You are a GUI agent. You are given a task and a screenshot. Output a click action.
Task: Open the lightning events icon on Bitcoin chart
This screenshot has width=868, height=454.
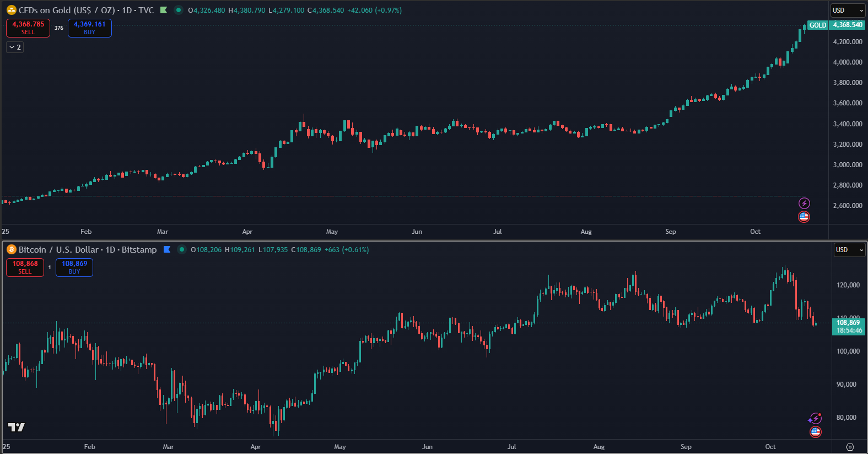point(815,419)
